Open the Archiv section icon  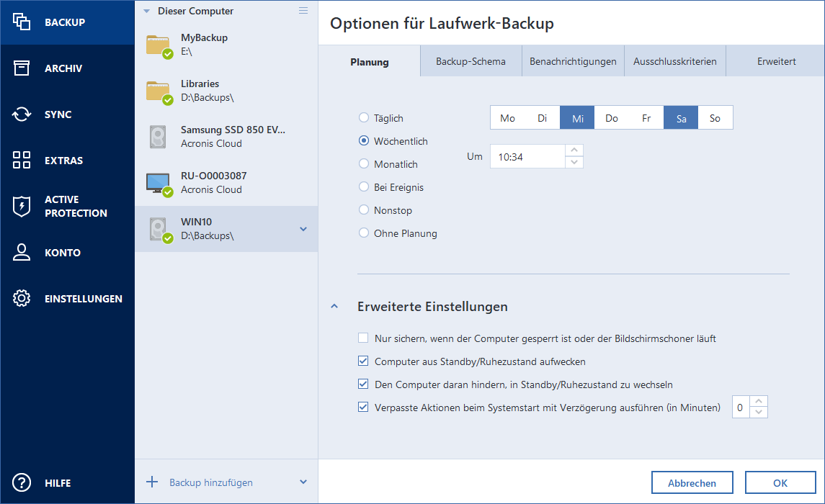(22, 68)
